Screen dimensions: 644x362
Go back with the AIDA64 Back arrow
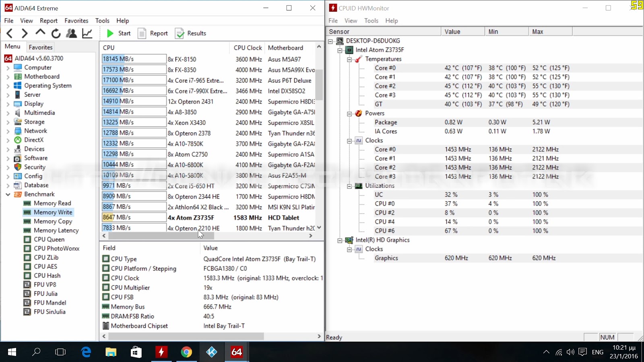(10, 33)
